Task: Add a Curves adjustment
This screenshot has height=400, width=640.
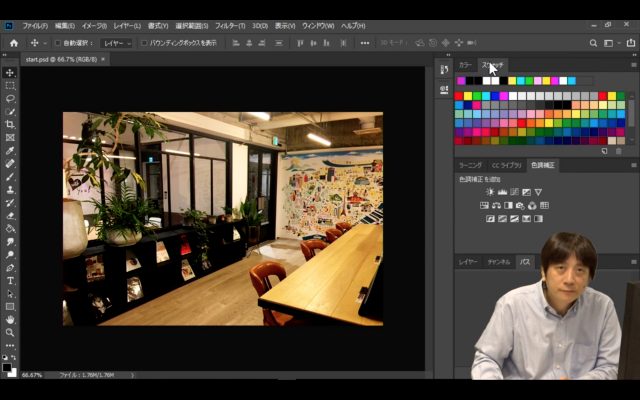Action: 514,192
